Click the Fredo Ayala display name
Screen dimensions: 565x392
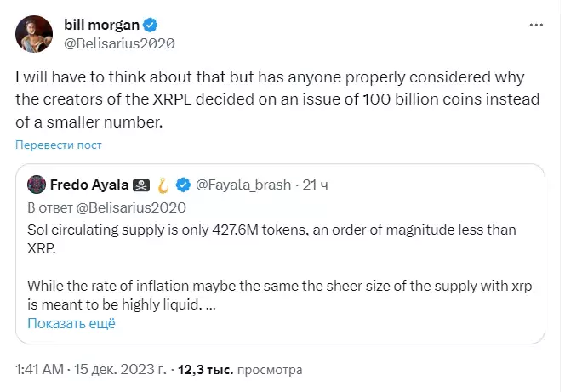pos(89,185)
